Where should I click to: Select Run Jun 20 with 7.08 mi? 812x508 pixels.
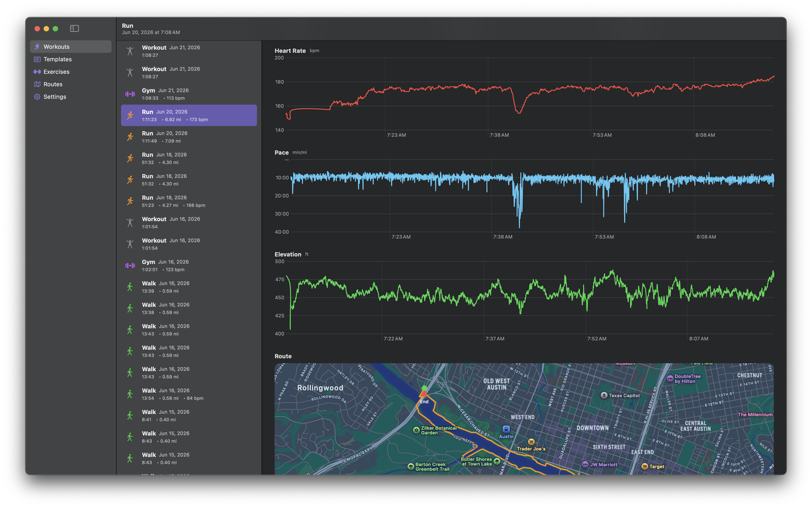click(189, 137)
